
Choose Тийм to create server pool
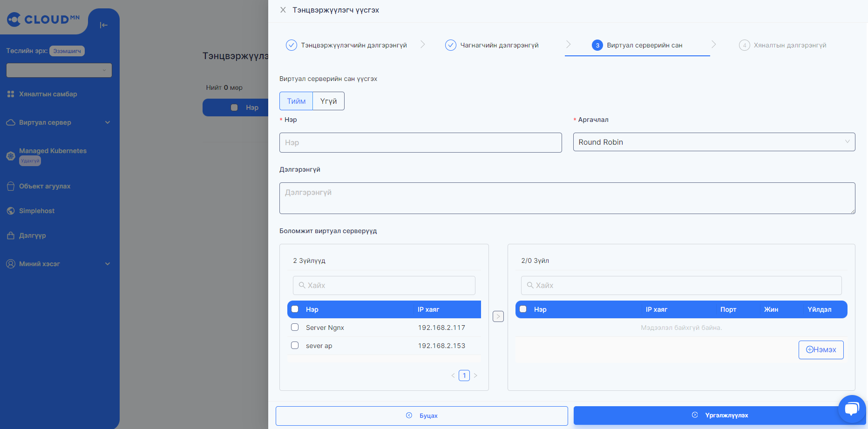296,101
